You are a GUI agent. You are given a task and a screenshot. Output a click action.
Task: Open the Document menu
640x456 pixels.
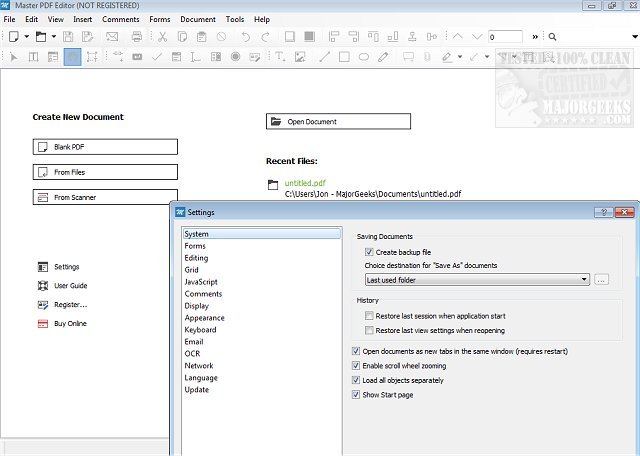point(198,19)
